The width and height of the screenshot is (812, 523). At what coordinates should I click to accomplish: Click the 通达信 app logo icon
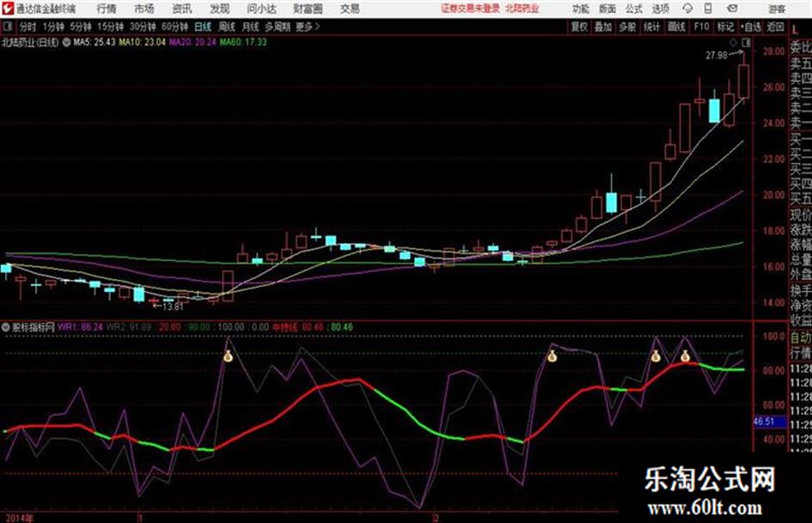tap(7, 9)
